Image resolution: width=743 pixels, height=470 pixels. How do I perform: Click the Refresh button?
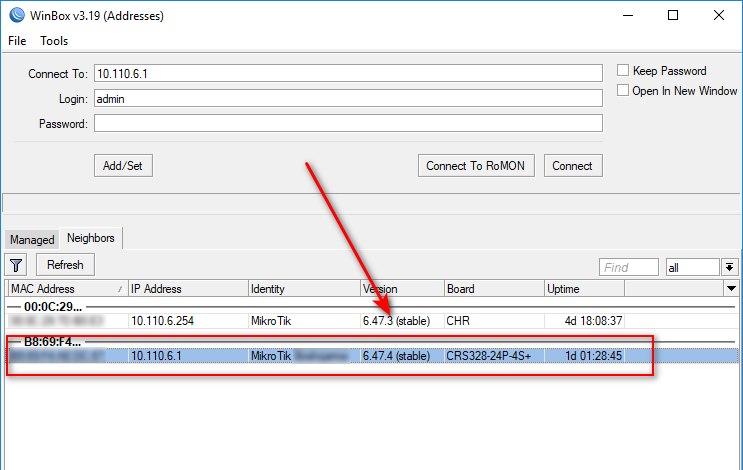coord(65,265)
